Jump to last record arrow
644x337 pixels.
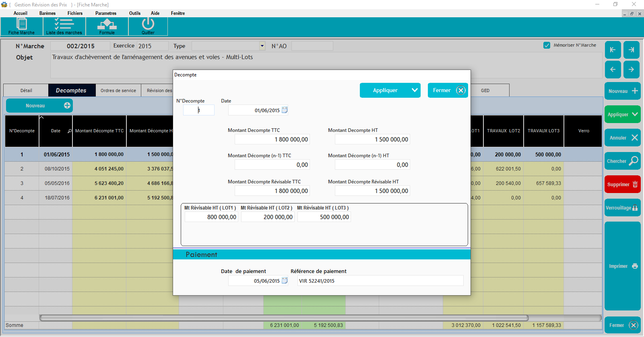tap(631, 50)
